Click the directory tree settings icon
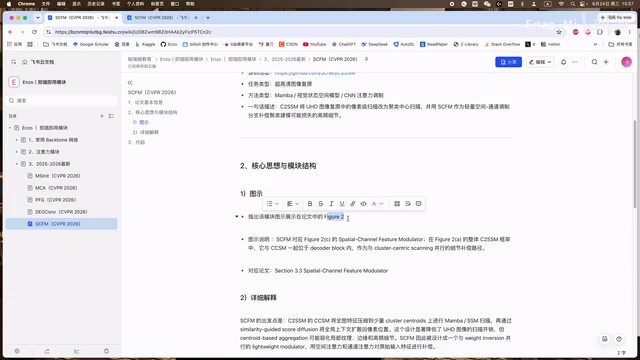The width and height of the screenshot is (640, 360). (111, 116)
